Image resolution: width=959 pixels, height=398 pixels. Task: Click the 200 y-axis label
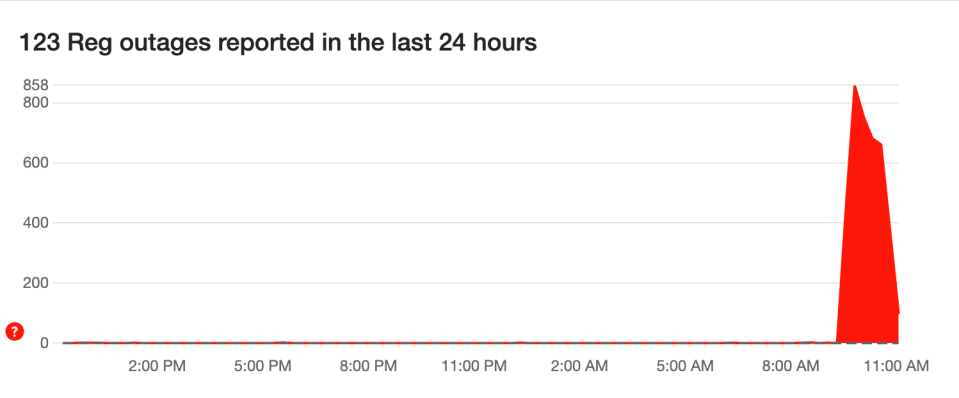pyautogui.click(x=36, y=283)
